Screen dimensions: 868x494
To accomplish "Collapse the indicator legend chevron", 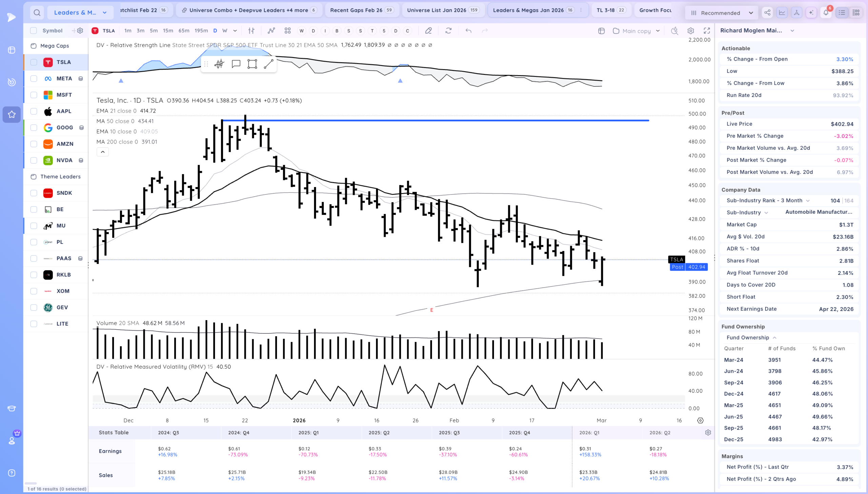I will pyautogui.click(x=102, y=152).
